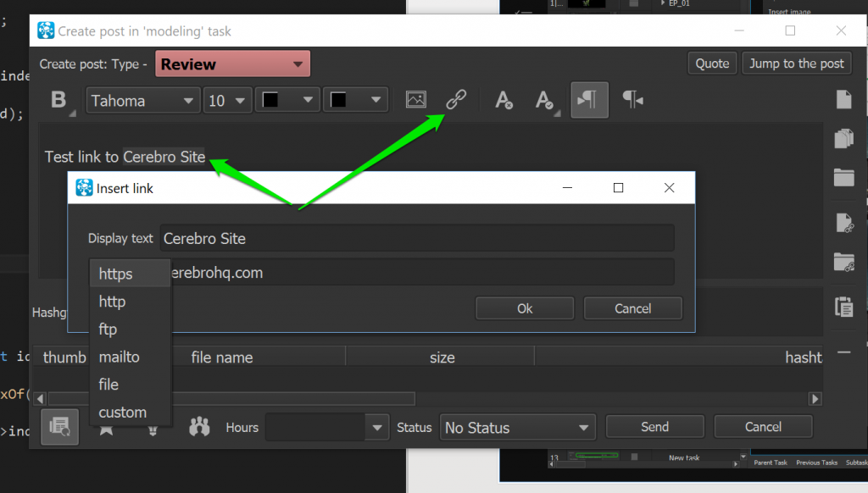
Task: Cancel the Insert link dialog
Action: pyautogui.click(x=632, y=308)
